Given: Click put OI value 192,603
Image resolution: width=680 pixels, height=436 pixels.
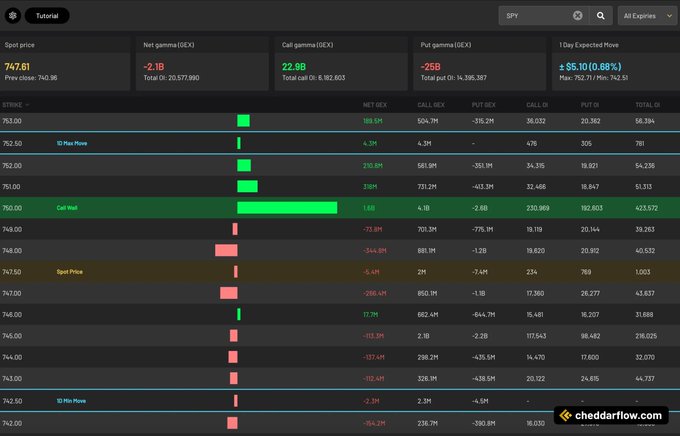Looking at the screenshot, I should 592,208.
